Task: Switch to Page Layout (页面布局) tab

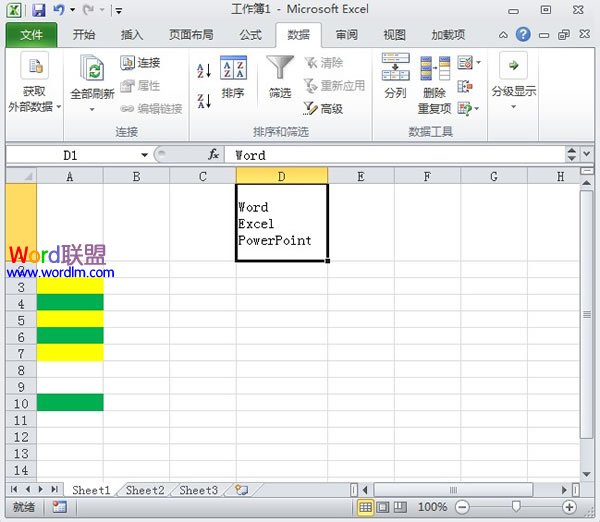Action: [191, 35]
